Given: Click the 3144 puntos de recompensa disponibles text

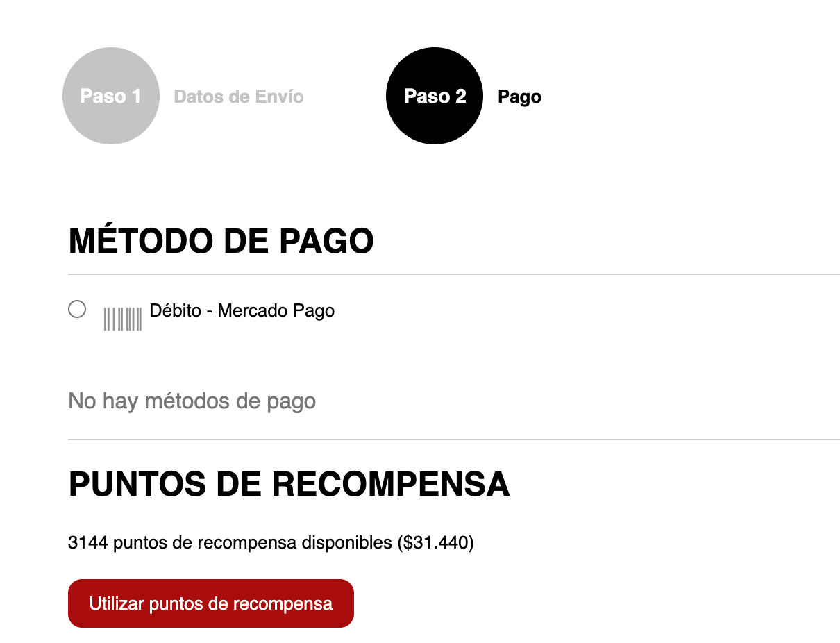Looking at the screenshot, I should [x=230, y=542].
